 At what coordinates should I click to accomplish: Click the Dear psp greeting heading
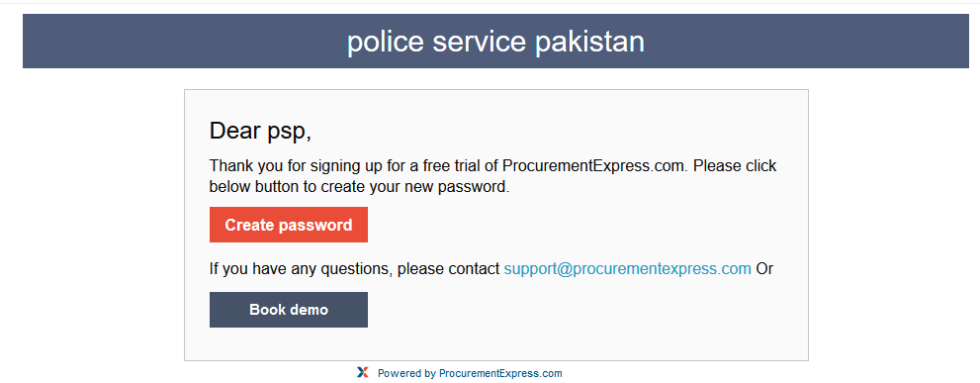260,132
